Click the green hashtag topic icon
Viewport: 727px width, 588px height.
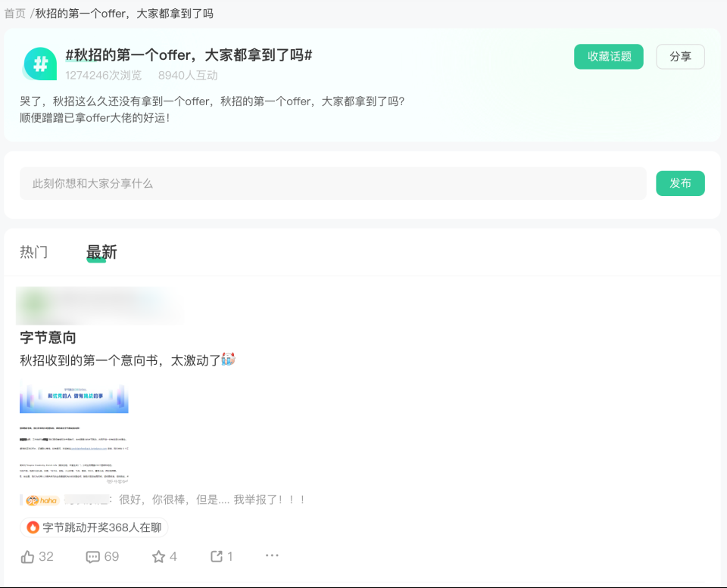[39, 63]
